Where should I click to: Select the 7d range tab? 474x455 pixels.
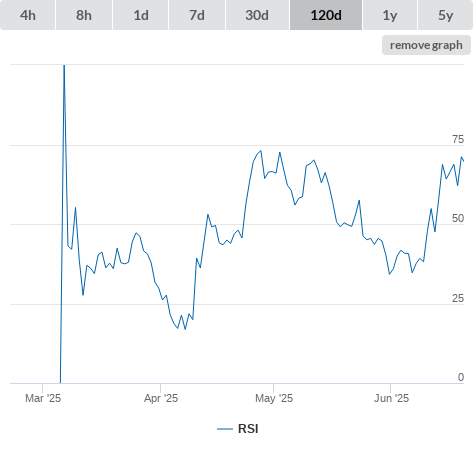(x=197, y=15)
